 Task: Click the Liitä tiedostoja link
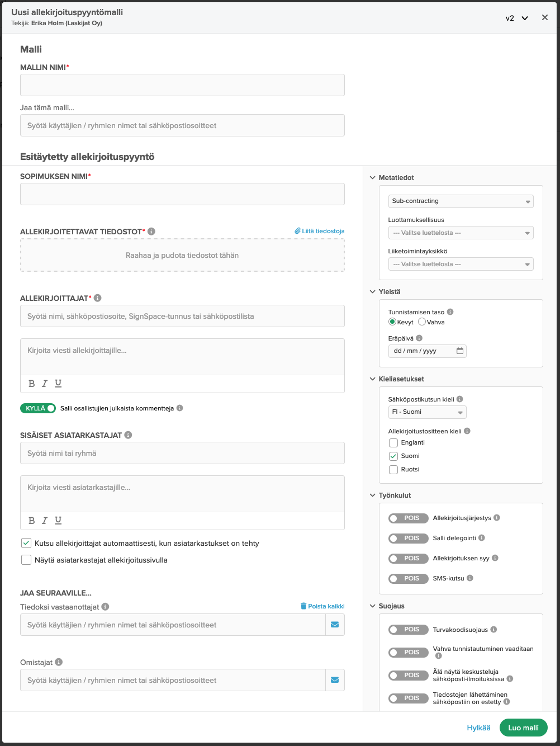pyautogui.click(x=320, y=231)
